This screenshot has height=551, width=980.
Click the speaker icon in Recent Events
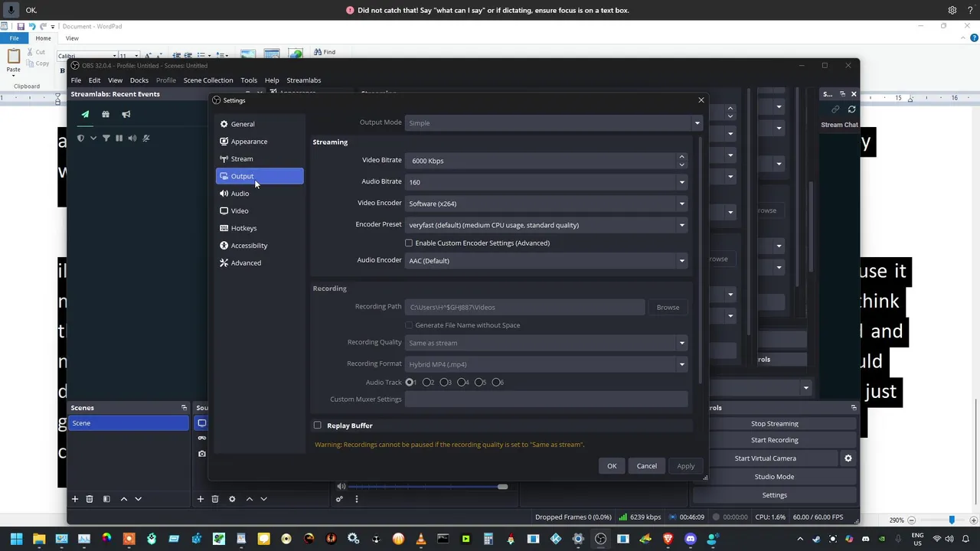132,138
